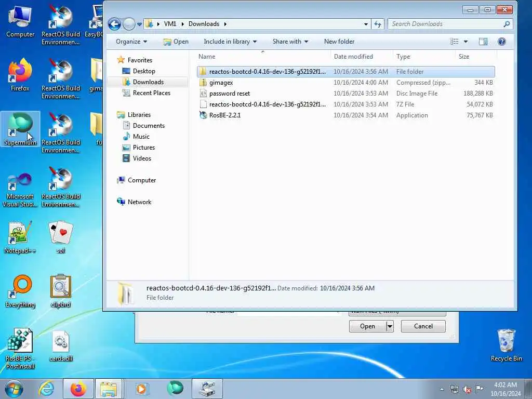The height and width of the screenshot is (399, 532).
Task: Select Network in navigation pane
Action: [139, 202]
